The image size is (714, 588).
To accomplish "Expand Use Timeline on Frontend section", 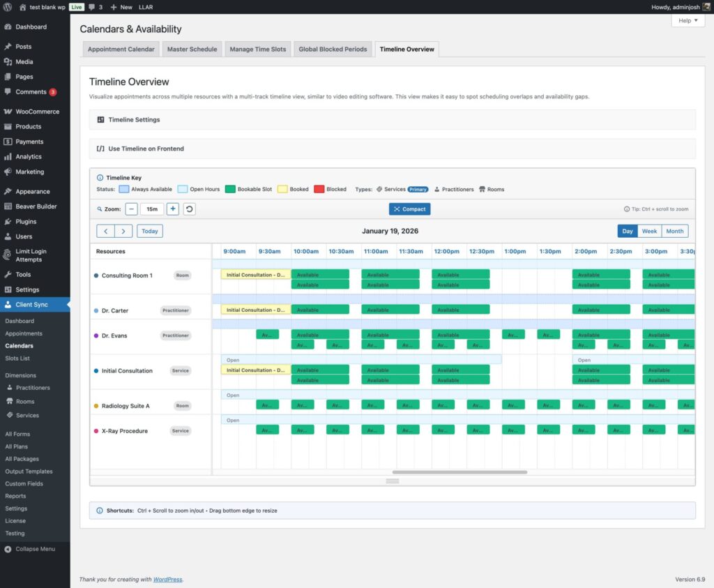I will pyautogui.click(x=146, y=149).
